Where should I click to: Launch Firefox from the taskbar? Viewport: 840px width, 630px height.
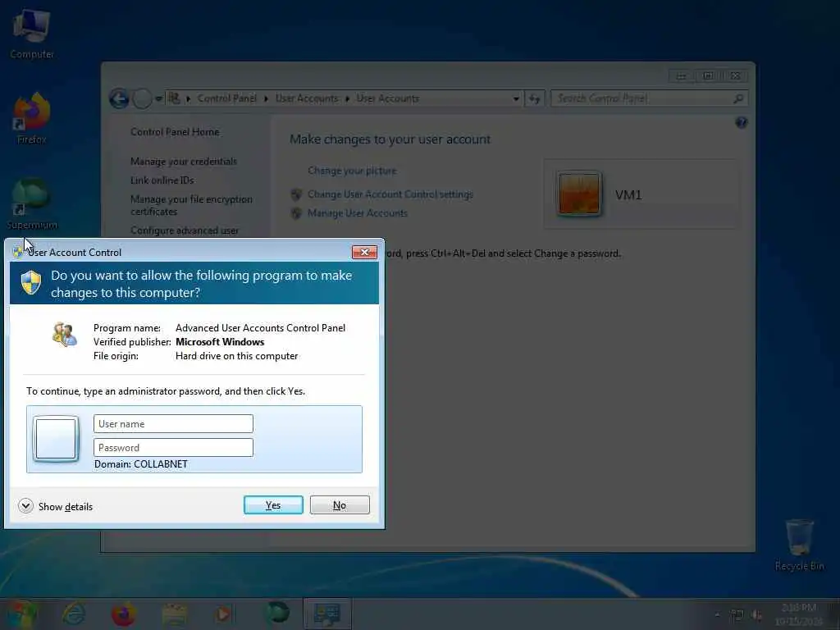click(x=123, y=614)
